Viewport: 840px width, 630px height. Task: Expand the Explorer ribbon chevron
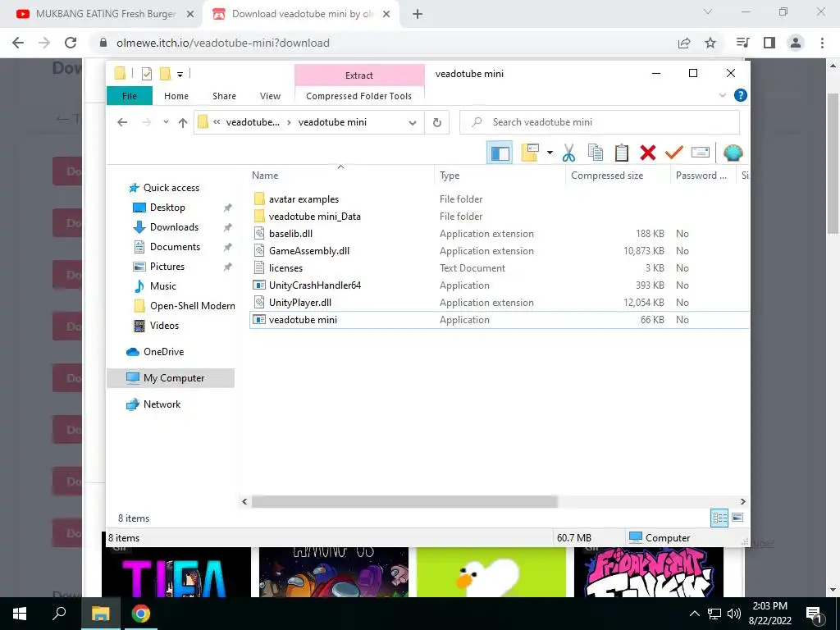pyautogui.click(x=722, y=95)
